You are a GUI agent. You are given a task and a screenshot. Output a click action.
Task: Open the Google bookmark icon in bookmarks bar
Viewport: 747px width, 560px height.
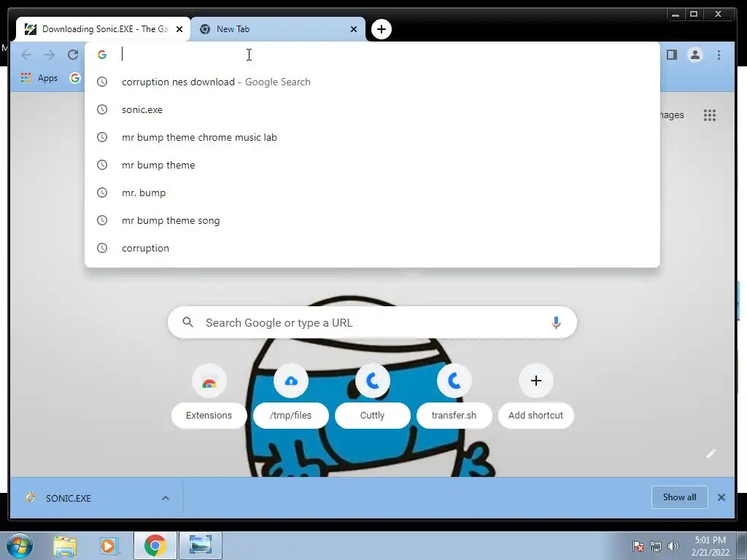pyautogui.click(x=75, y=77)
